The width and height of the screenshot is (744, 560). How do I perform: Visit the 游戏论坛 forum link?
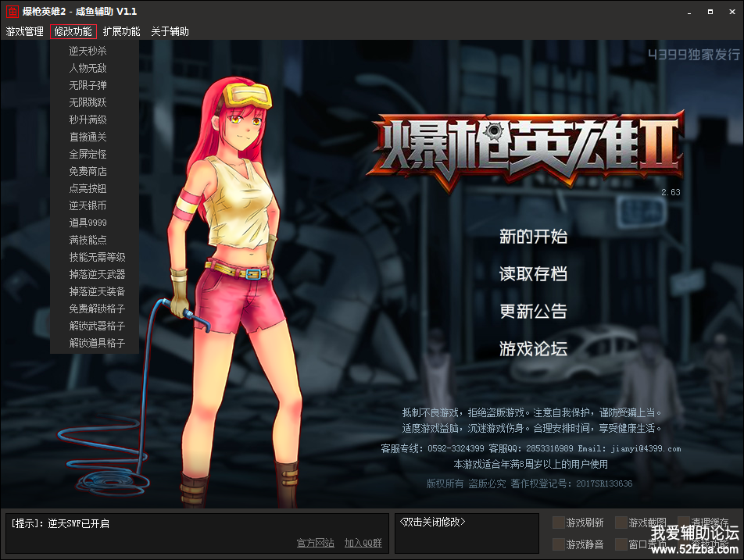[533, 348]
